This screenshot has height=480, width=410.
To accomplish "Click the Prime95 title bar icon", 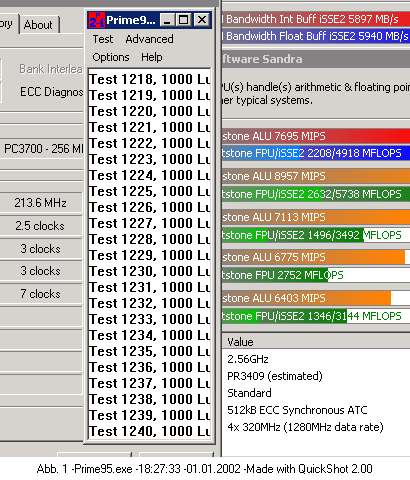I will pyautogui.click(x=97, y=20).
